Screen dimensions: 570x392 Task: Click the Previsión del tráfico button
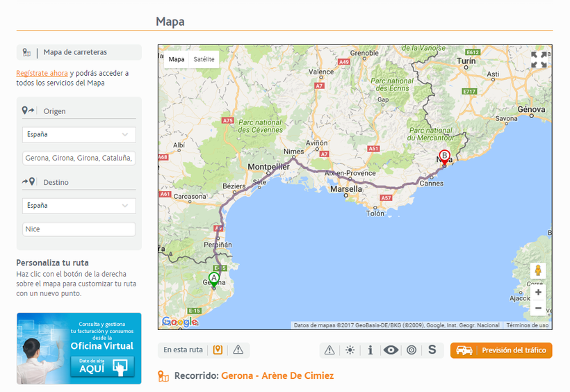coord(501,350)
